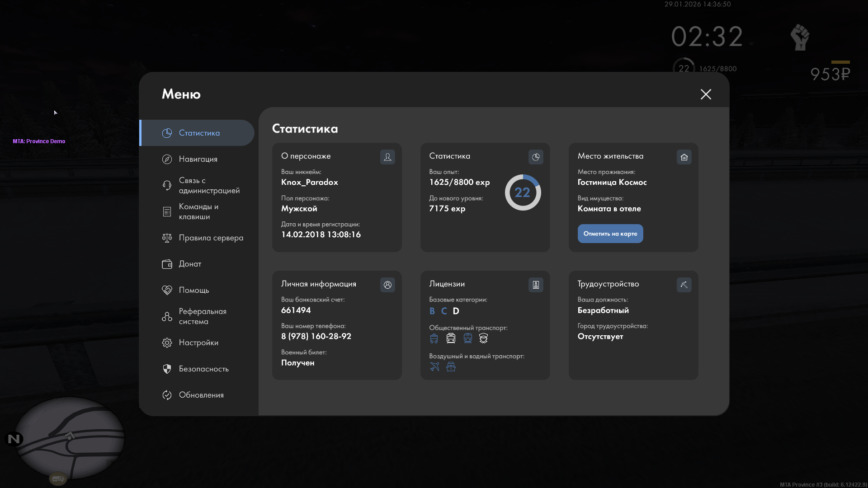The height and width of the screenshot is (488, 868).
Task: Close the Меню window with X
Action: [706, 94]
